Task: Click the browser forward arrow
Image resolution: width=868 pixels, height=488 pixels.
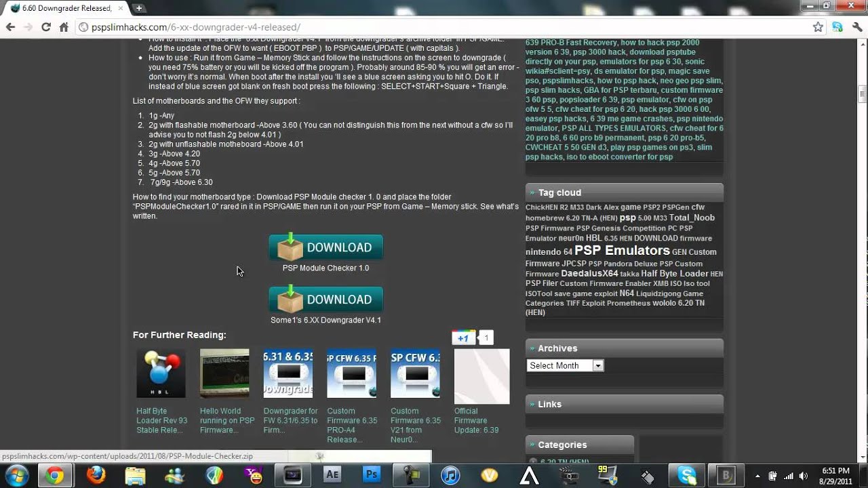Action: 28,27
